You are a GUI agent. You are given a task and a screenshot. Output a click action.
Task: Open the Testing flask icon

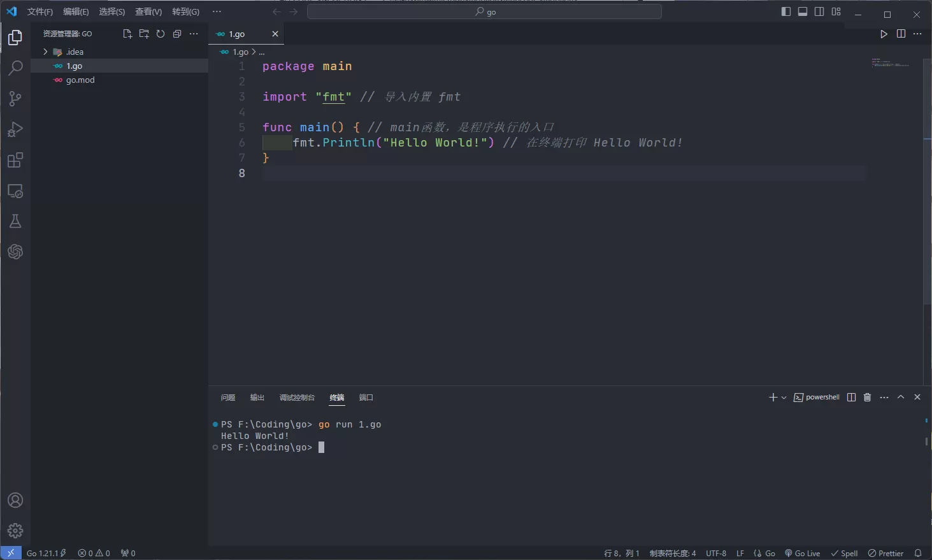pos(15,221)
